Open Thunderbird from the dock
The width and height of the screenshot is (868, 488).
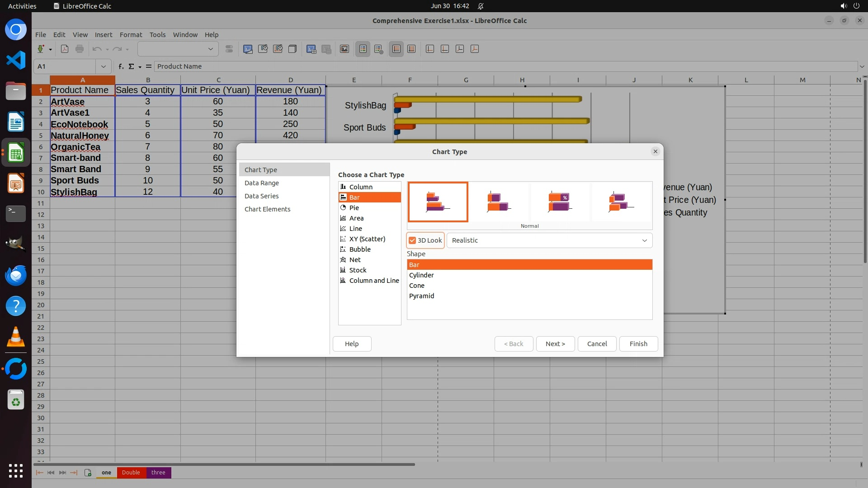click(x=16, y=275)
